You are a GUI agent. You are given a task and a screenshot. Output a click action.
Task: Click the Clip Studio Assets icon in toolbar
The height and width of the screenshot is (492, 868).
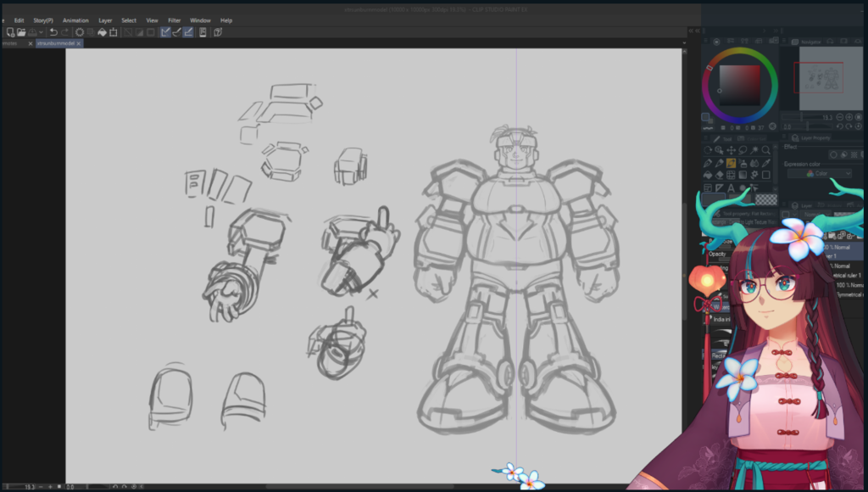(203, 32)
